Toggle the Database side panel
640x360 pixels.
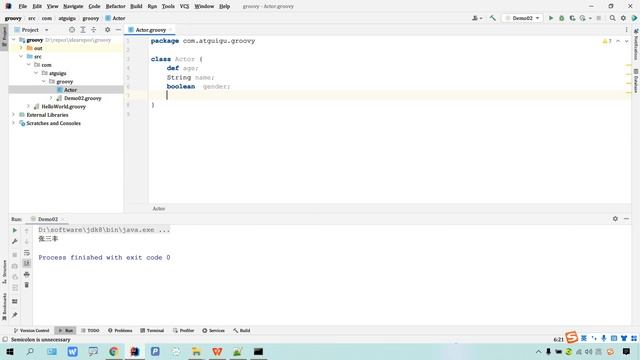[636, 80]
